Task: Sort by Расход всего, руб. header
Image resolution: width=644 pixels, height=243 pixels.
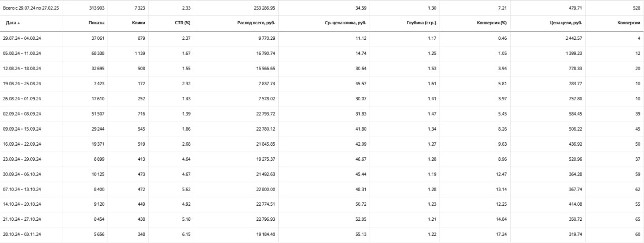Action: (257, 23)
